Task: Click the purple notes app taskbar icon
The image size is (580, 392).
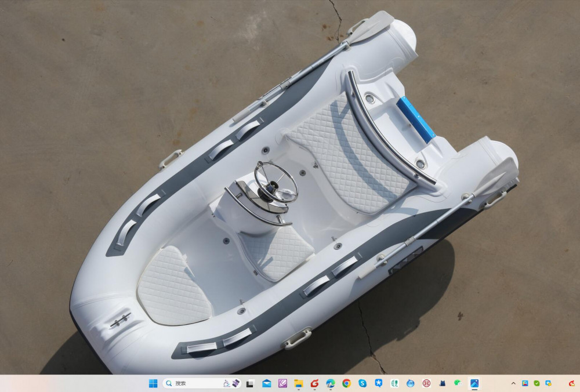Action: pos(282,383)
